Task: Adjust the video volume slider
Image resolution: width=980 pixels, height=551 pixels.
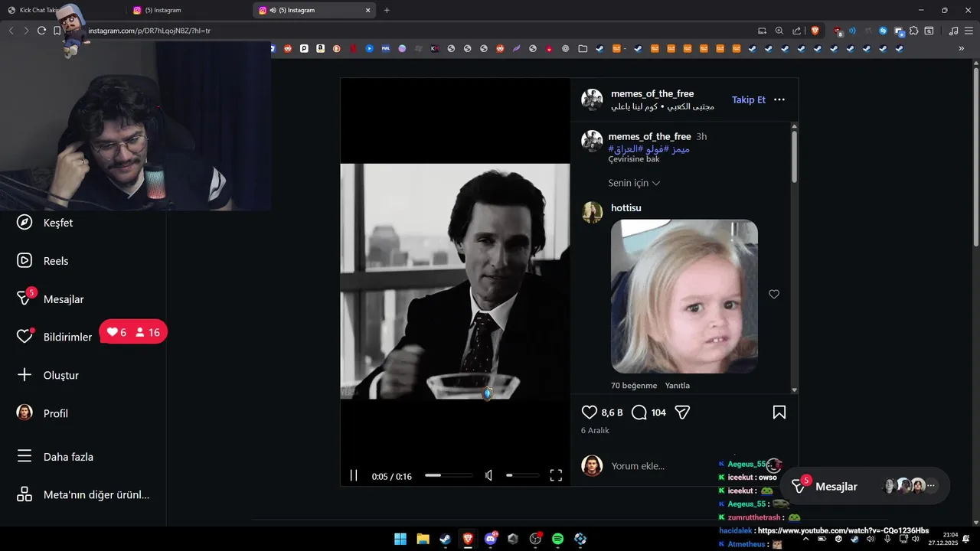Action: click(x=522, y=475)
